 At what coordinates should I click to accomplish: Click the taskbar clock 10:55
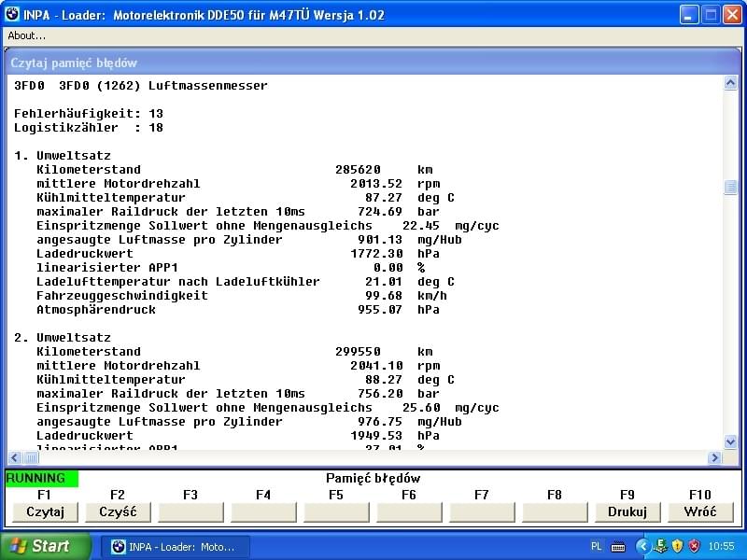point(721,546)
